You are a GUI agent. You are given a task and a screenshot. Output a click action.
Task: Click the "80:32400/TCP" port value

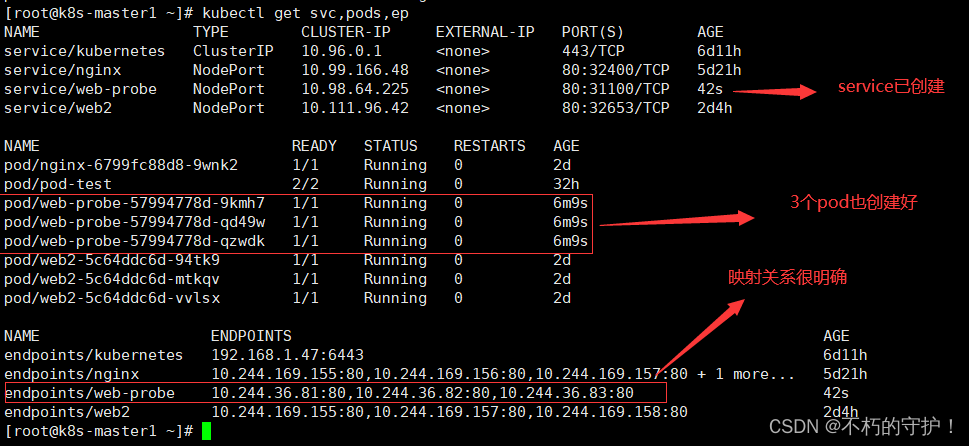616,70
